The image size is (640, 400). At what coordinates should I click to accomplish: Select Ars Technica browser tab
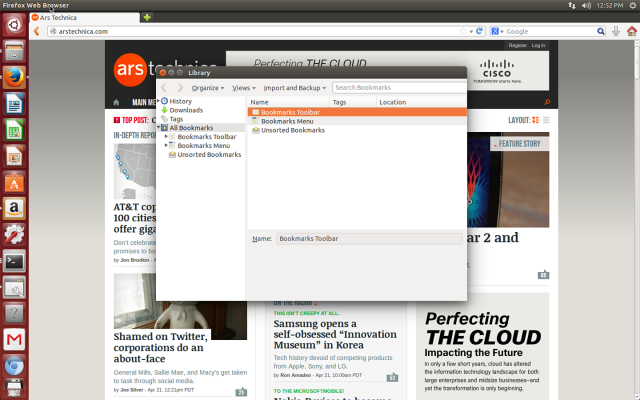pos(84,18)
